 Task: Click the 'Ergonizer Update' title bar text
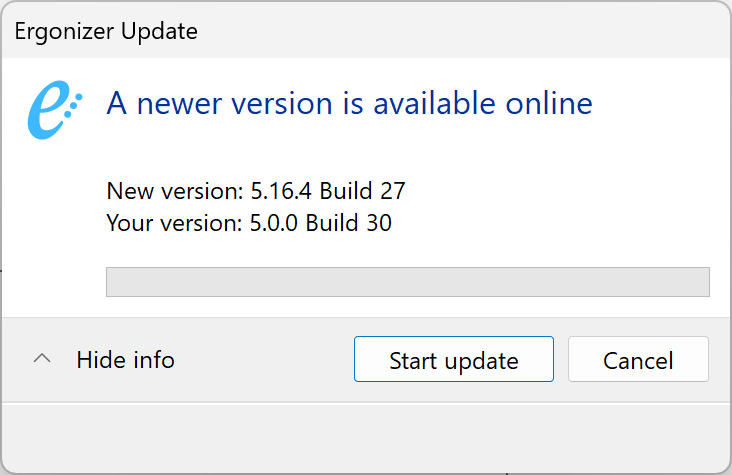[x=106, y=31]
